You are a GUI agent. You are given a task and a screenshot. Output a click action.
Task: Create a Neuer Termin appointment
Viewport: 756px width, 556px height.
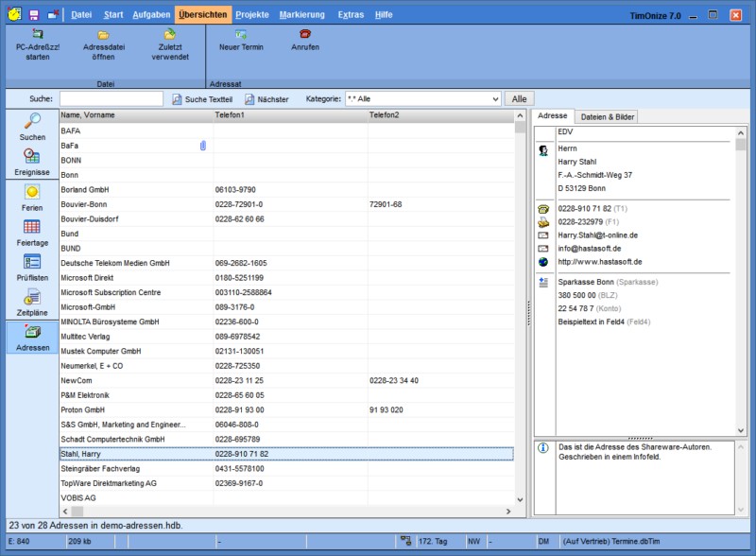coord(241,41)
